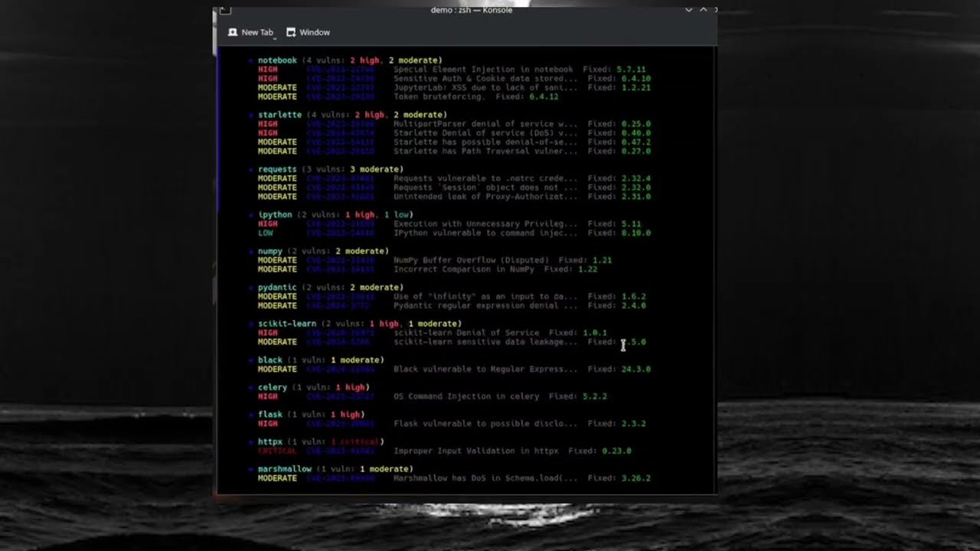The width and height of the screenshot is (980, 551).
Task: Click 'NumPy Buffer Overflow (Disputed)' description
Action: click(471, 260)
